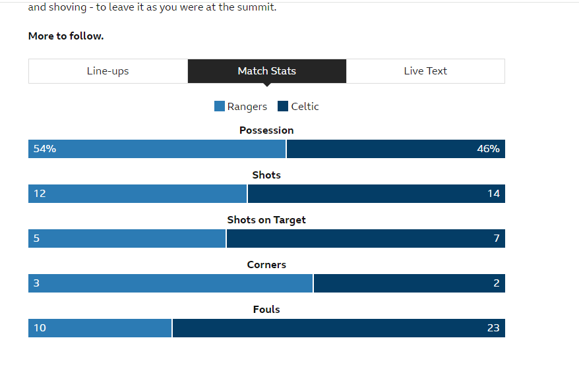Click the Possession stat heading
The image size is (579, 392).
(266, 130)
